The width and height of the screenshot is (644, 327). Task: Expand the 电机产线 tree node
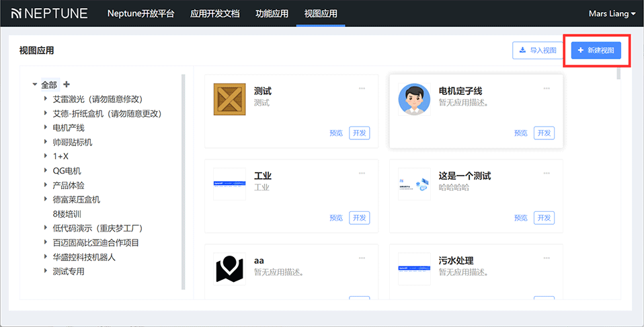click(46, 128)
